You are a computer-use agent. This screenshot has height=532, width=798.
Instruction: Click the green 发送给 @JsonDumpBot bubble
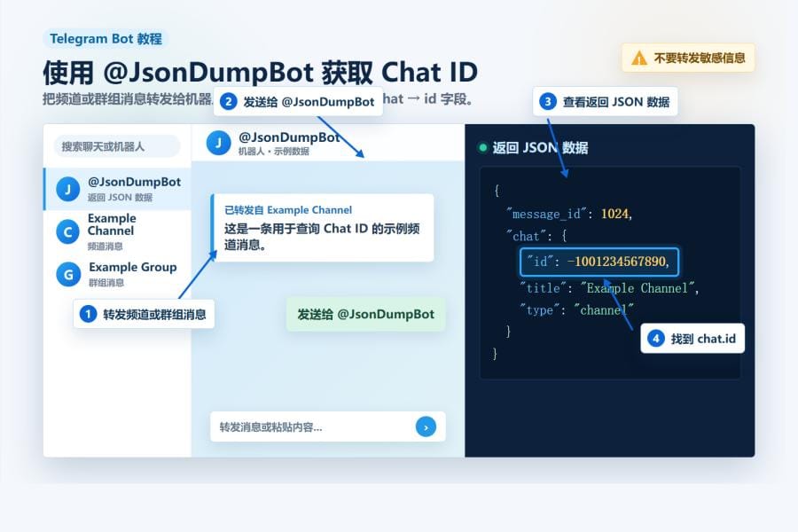pos(366,314)
